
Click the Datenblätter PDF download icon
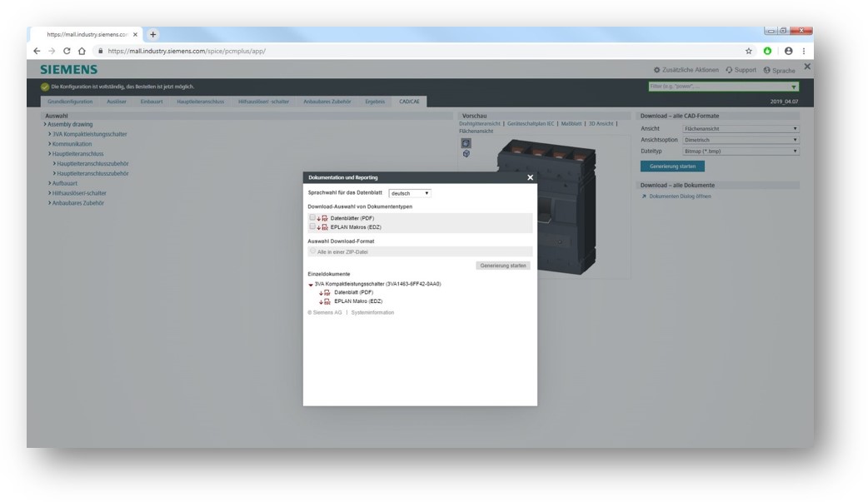coord(322,218)
